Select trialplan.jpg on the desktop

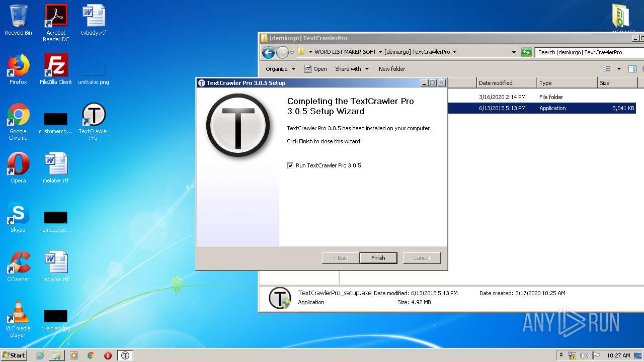(x=56, y=320)
